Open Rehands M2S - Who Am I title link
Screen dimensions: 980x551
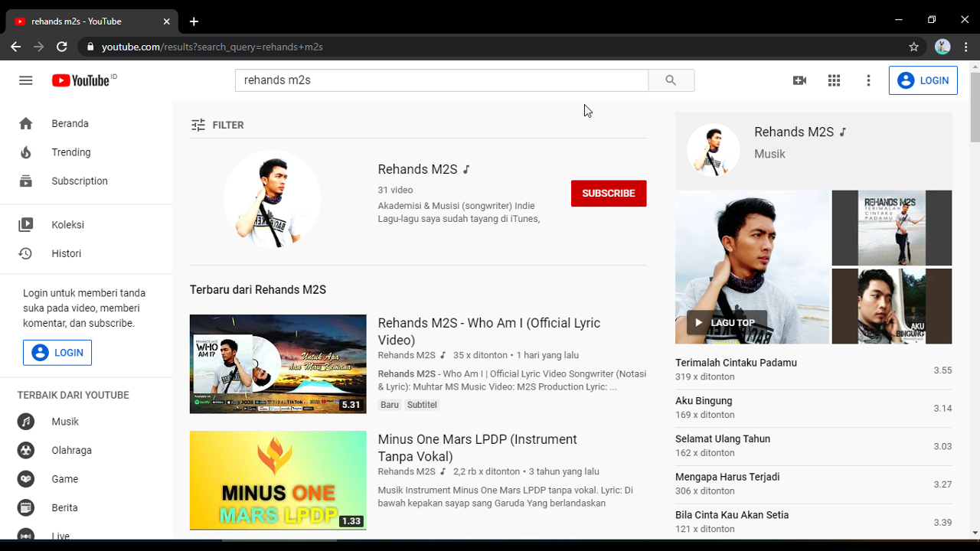pos(488,331)
